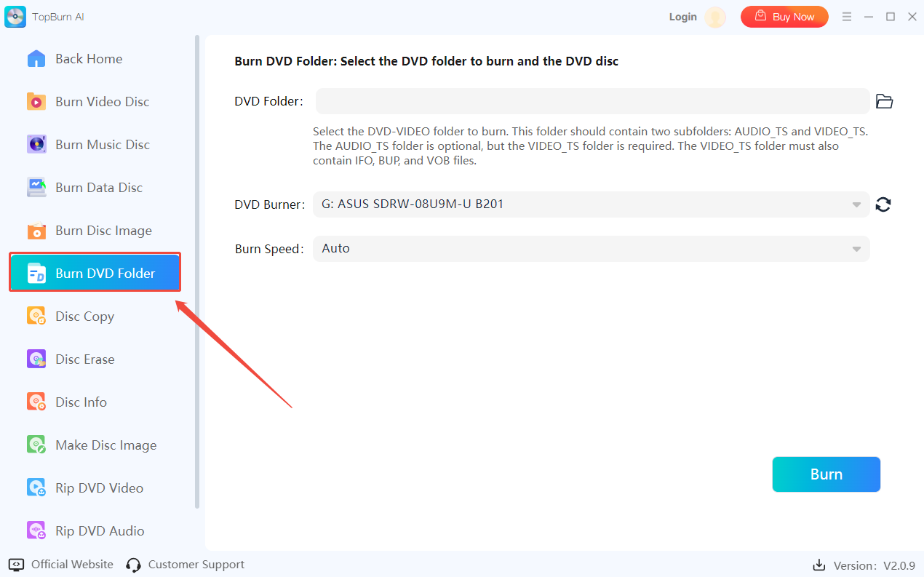Click the DVD Folder path input field

click(x=592, y=102)
